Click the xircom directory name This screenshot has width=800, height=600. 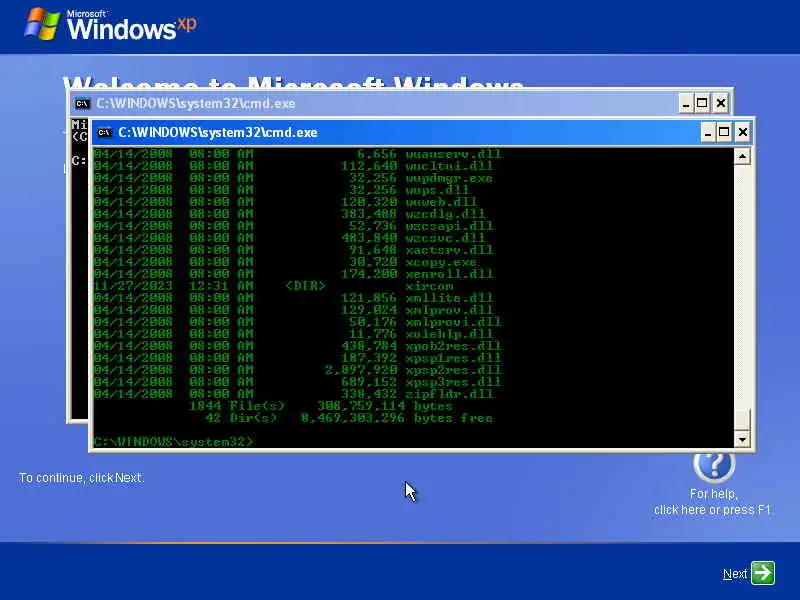(x=429, y=286)
